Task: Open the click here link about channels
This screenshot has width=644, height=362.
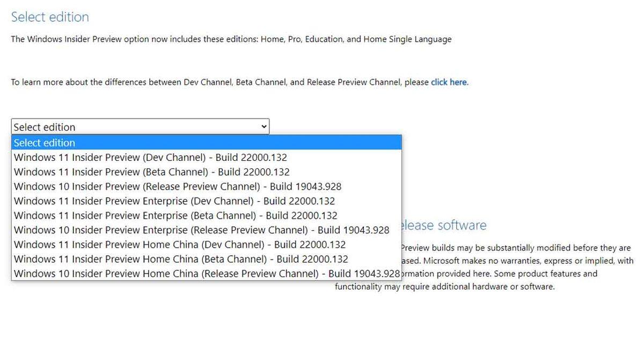Action: 449,82
